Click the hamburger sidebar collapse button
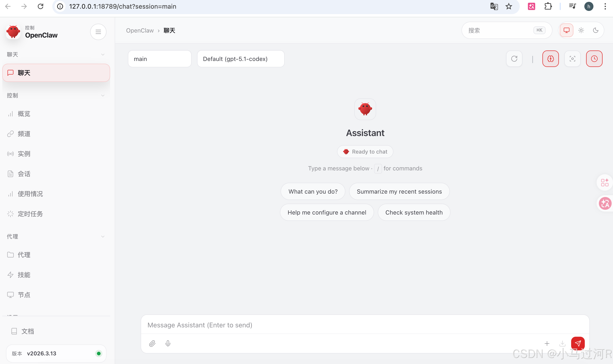The width and height of the screenshot is (613, 364). pos(98,32)
